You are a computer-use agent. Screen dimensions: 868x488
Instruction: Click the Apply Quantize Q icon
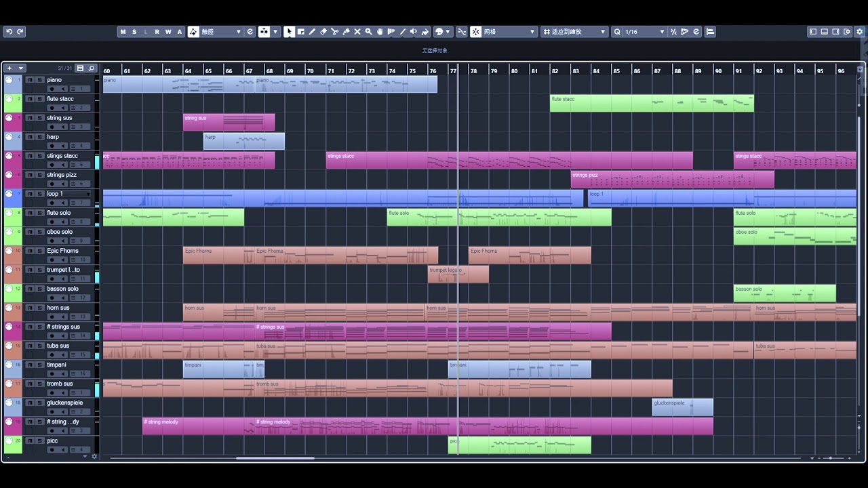(x=618, y=32)
